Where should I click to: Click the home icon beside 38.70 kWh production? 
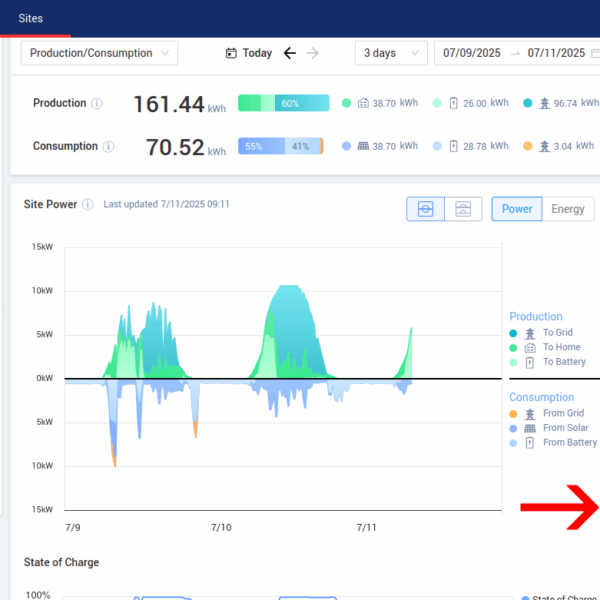pos(363,103)
